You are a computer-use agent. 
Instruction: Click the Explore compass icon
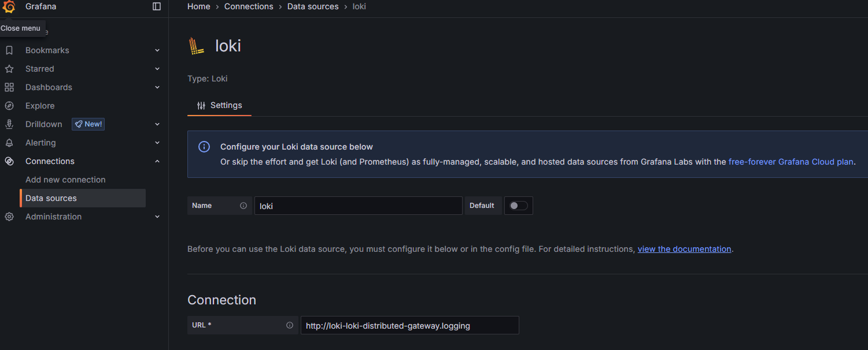pos(9,106)
